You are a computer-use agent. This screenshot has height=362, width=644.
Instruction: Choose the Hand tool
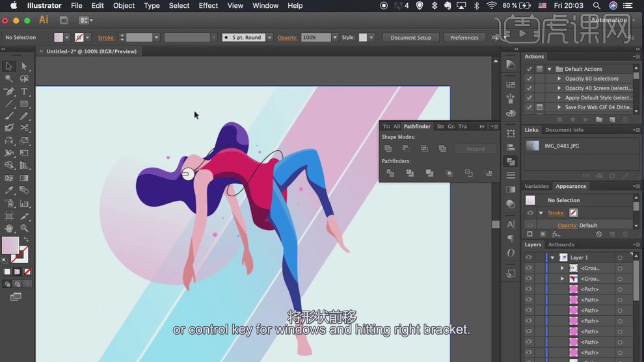9,229
